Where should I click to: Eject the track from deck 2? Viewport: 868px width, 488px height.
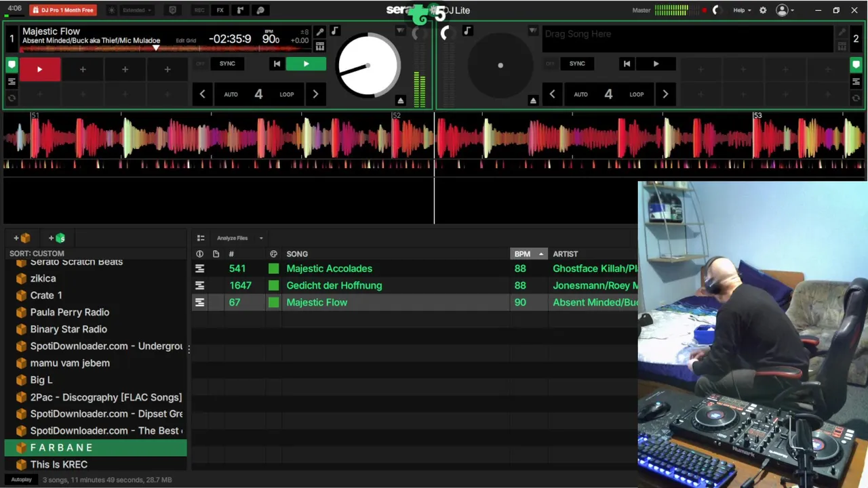pyautogui.click(x=533, y=101)
